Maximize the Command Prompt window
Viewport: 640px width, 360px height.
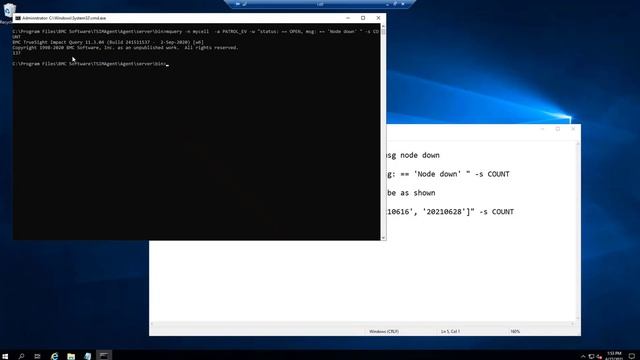tap(363, 18)
